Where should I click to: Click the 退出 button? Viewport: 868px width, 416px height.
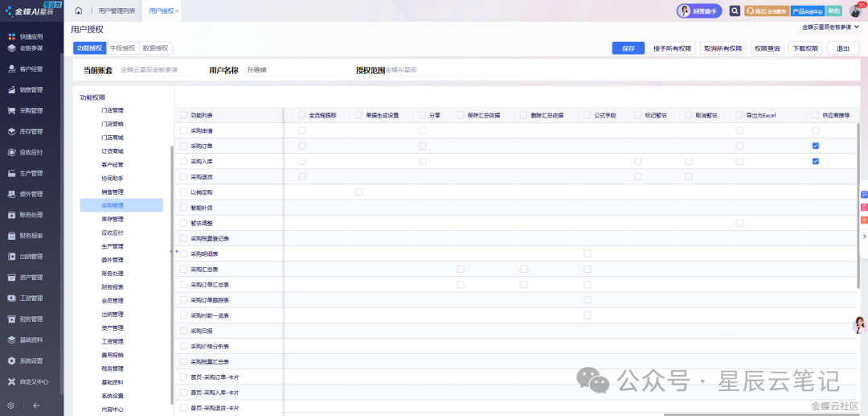pos(843,48)
